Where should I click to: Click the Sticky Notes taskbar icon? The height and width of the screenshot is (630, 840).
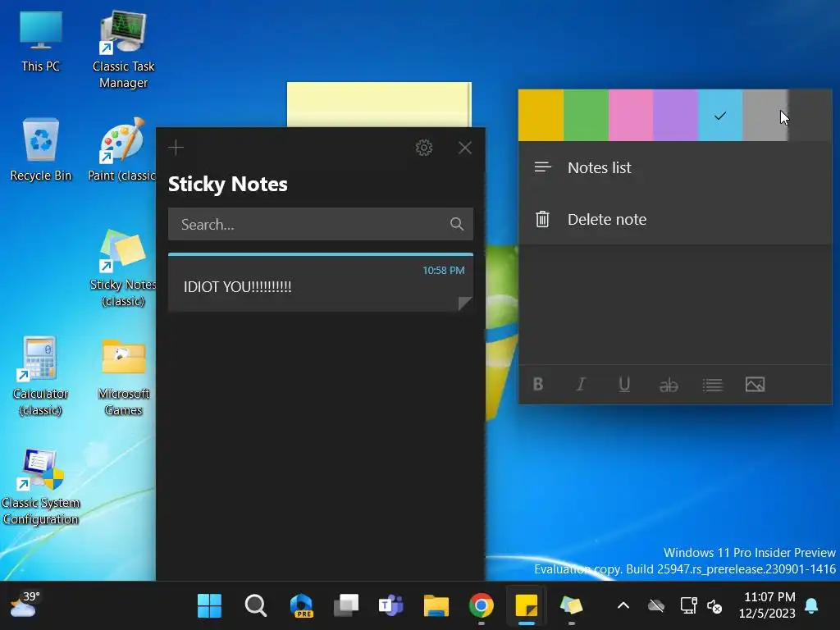[x=526, y=606]
